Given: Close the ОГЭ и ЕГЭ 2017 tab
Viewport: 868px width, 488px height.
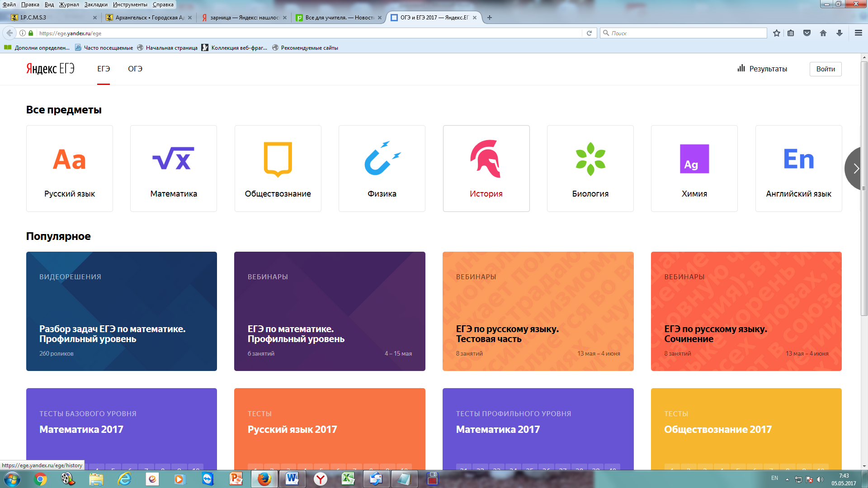Looking at the screenshot, I should pos(475,18).
